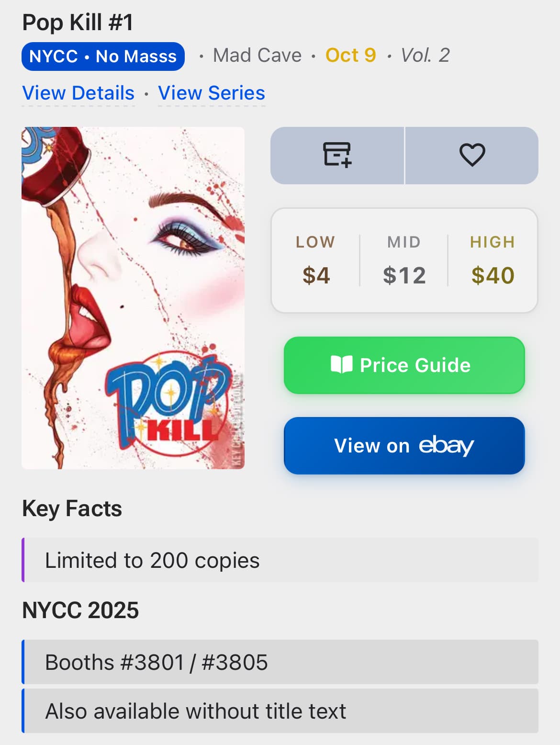Tap the heart wishlist icon
560x745 pixels.
click(472, 155)
